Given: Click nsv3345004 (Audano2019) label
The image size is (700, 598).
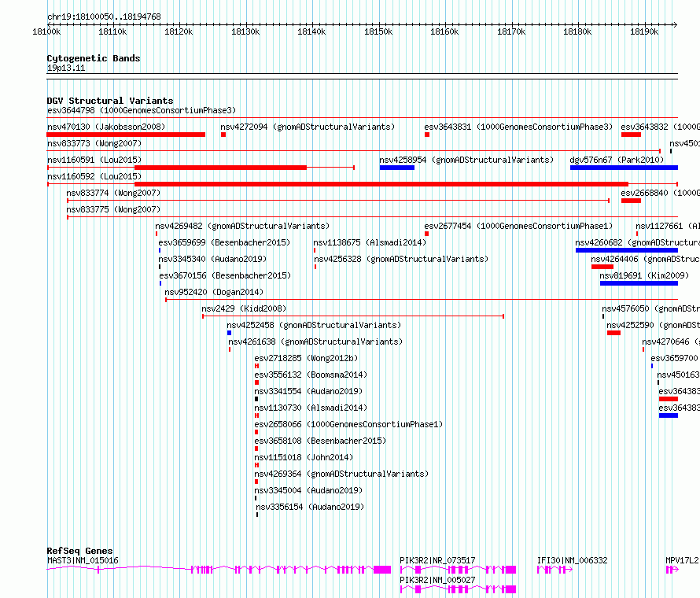Looking at the screenshot, I should coord(308,490).
